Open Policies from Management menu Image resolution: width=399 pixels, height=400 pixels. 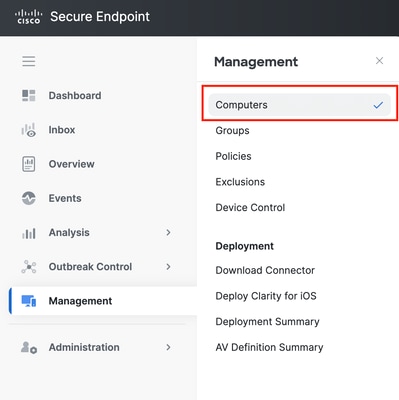[x=233, y=156]
